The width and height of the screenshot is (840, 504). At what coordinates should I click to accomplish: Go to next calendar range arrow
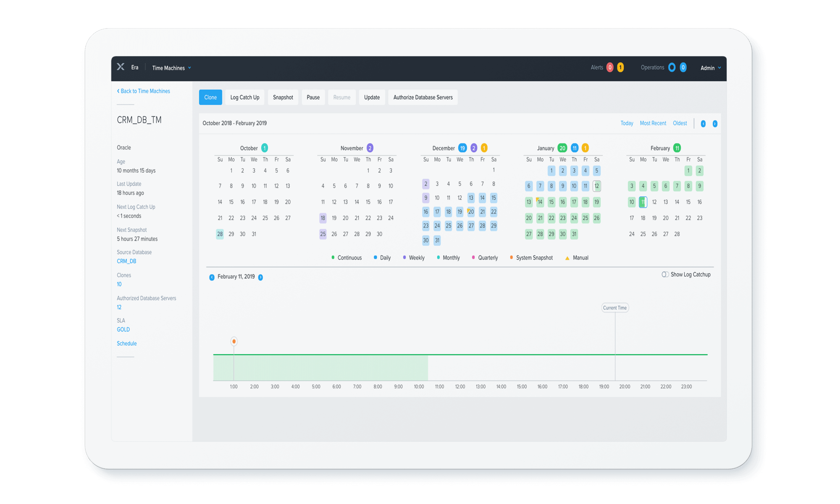[715, 124]
